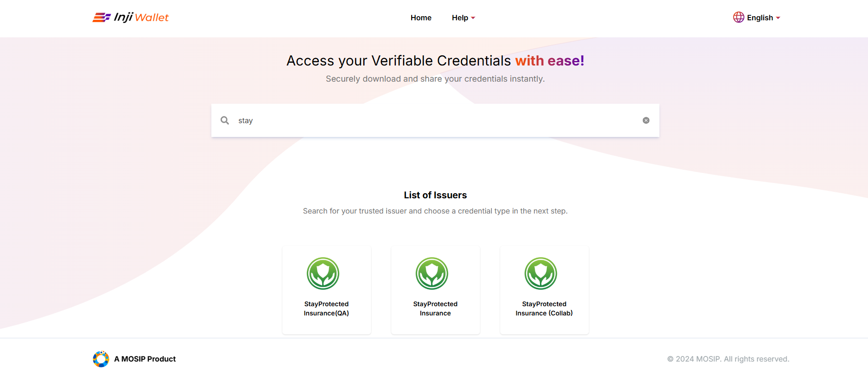Click the "StayProtected Insurance (Collab)" issuer name
This screenshot has width=868, height=374.
544,309
